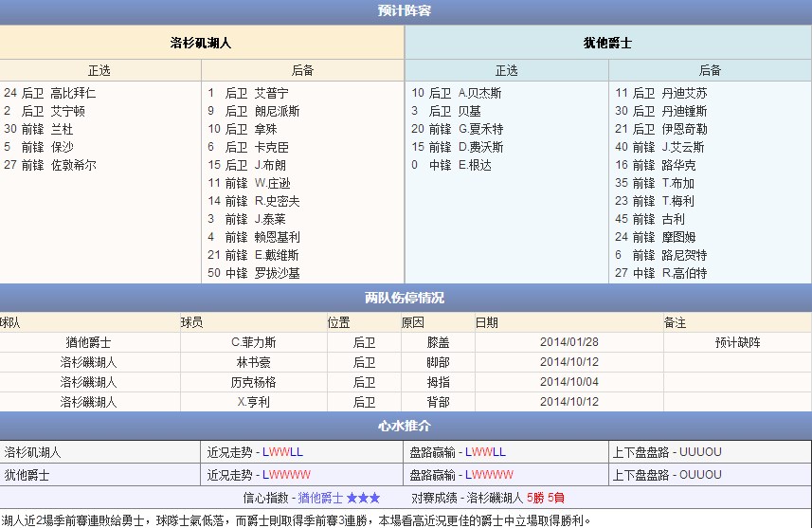Click the date 2014/10/04 cell
Viewport: 812px width, 528px height.
pos(569,382)
